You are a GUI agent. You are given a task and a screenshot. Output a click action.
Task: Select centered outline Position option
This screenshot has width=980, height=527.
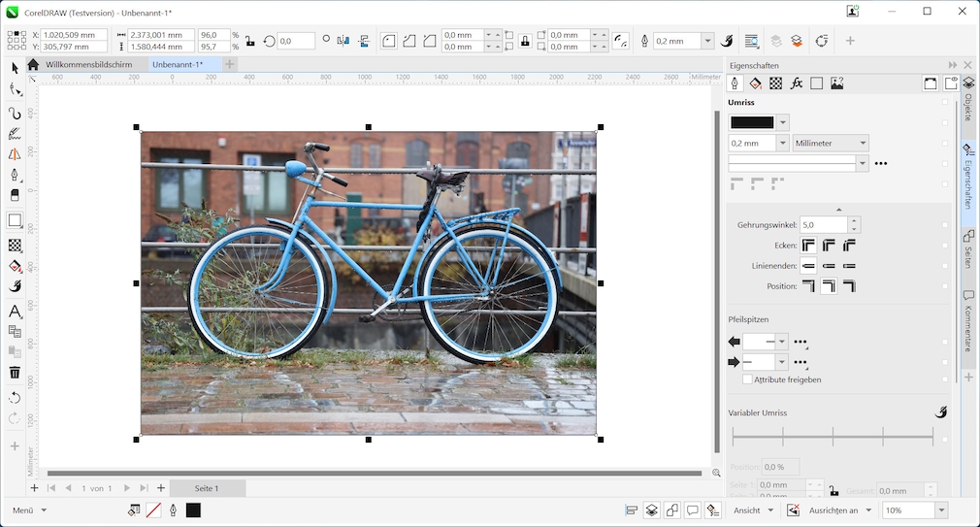click(x=829, y=286)
